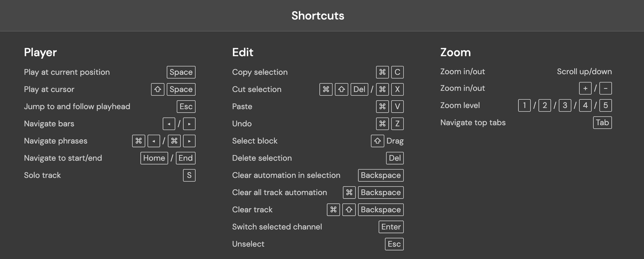The width and height of the screenshot is (644, 259).
Task: Click the left arrow key for Navigate bars
Action: (169, 124)
